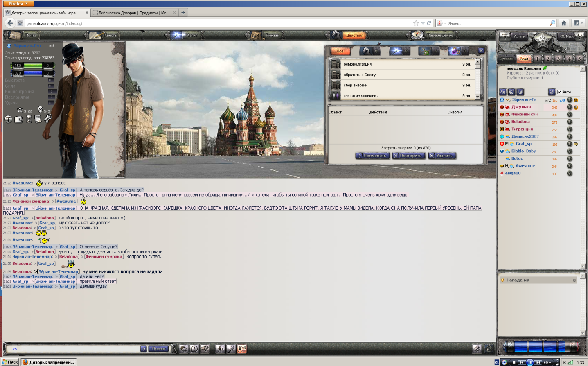Screen dimensions: 588x366
Task: Open info for player Тигренция
Action: click(x=569, y=129)
